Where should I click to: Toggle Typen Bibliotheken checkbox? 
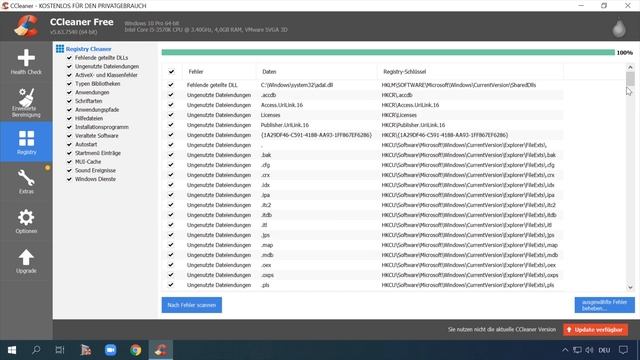point(69,84)
